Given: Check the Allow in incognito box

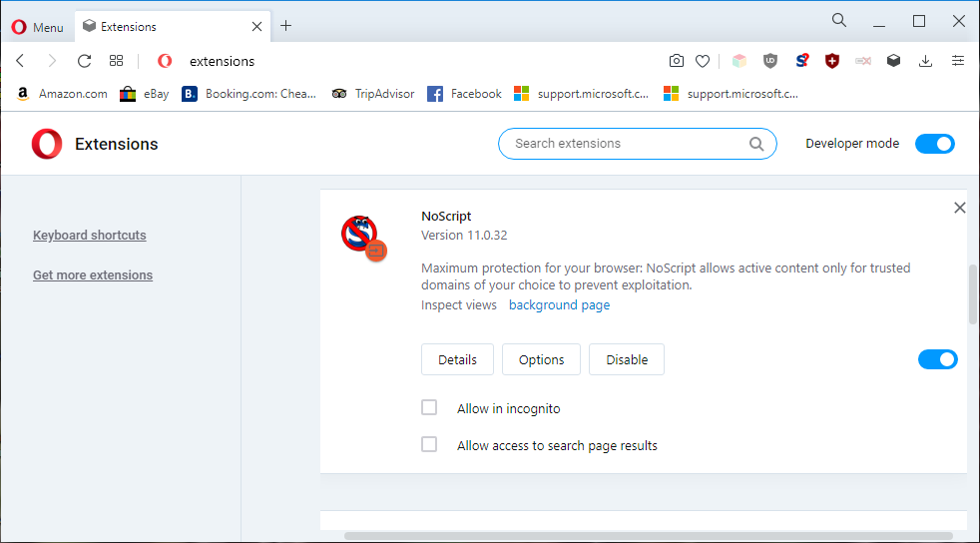Looking at the screenshot, I should click(429, 407).
